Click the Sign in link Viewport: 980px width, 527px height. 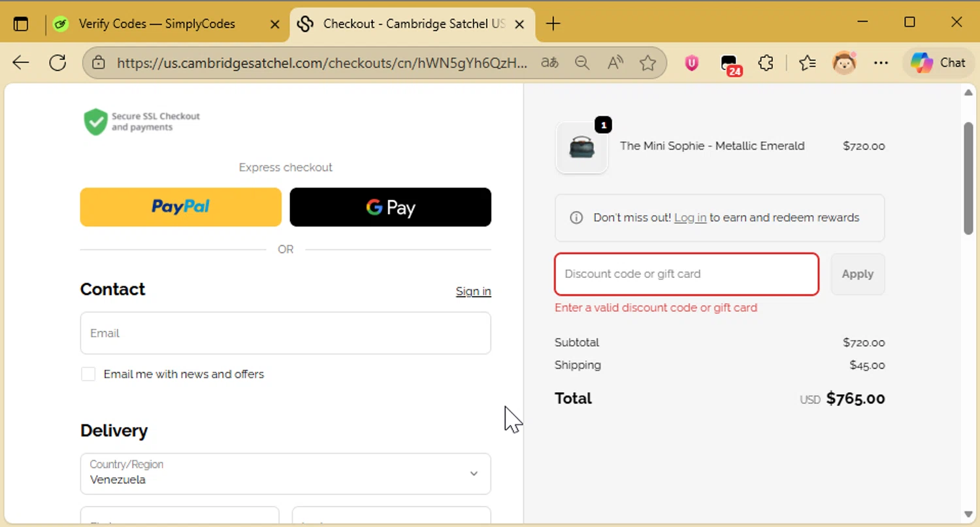[474, 292]
